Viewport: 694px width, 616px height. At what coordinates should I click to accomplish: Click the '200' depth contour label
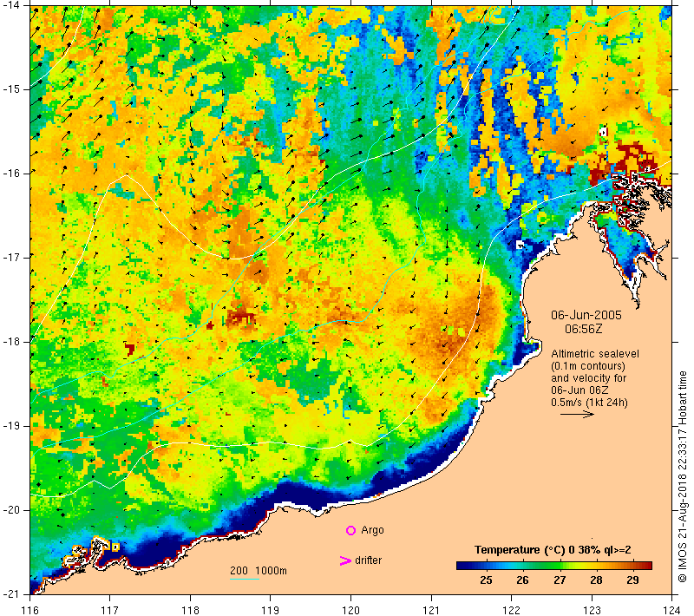pyautogui.click(x=239, y=570)
